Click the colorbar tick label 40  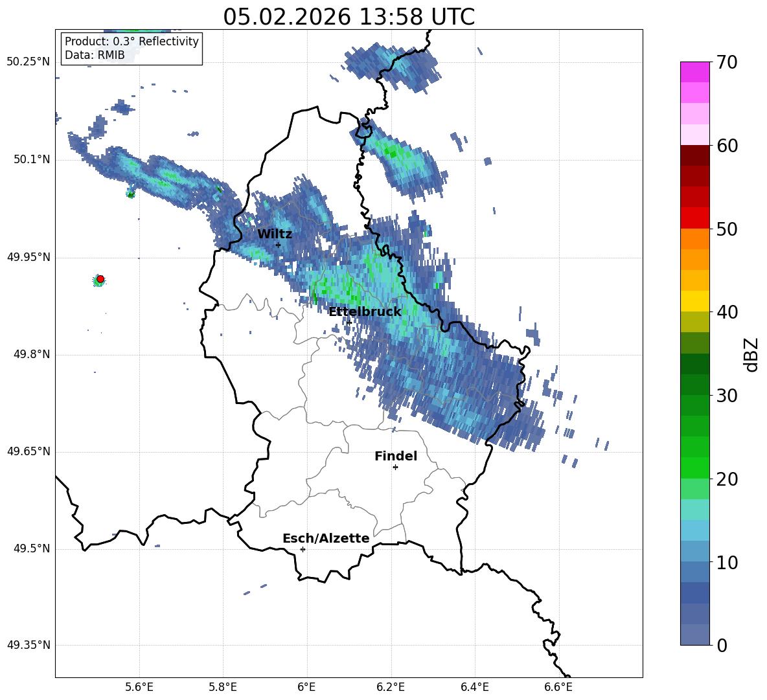pos(727,312)
